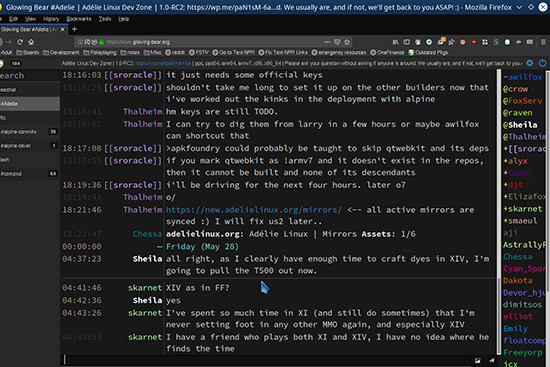Screen dimensions: 550x367
Task: Click @raven in nick list
Action: (x=518, y=113)
